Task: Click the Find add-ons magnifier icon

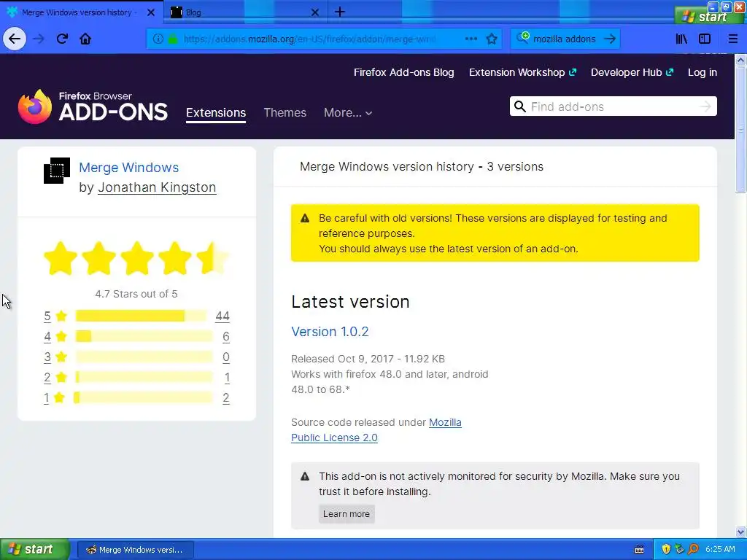Action: [x=520, y=106]
